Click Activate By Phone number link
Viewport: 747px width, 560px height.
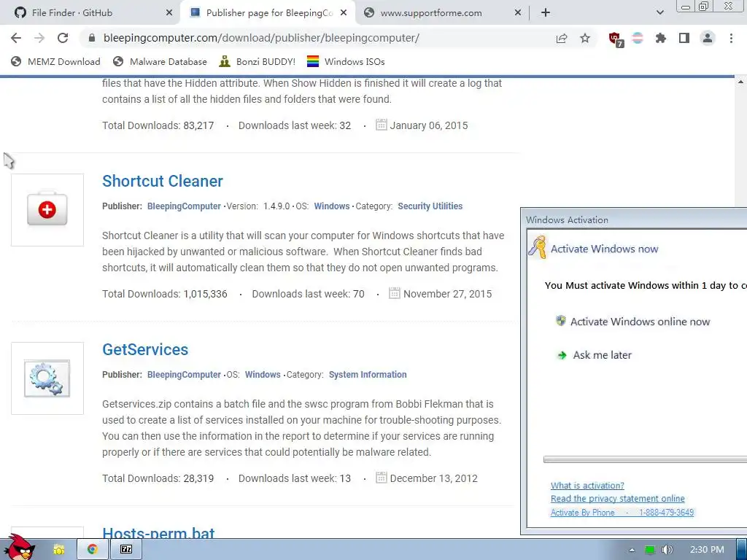pos(622,513)
